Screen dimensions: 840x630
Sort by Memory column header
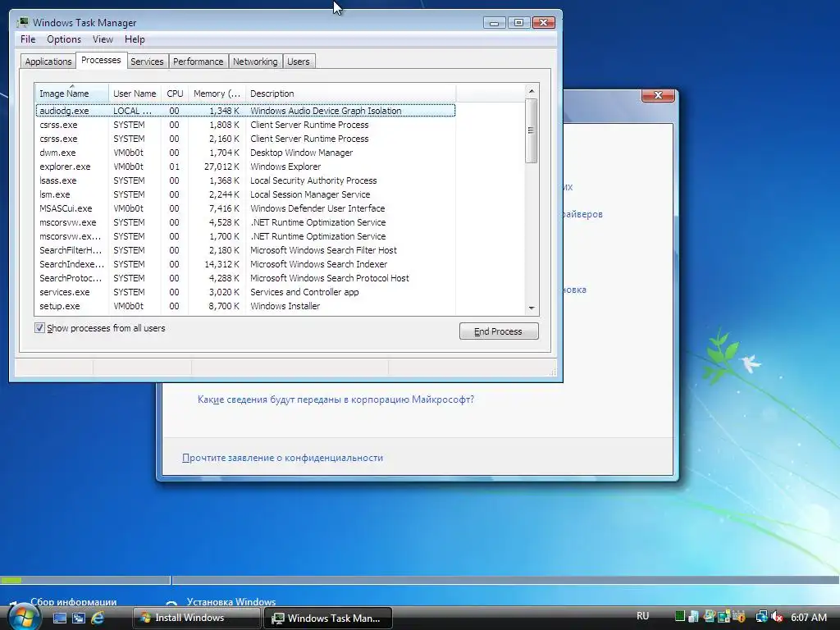[x=217, y=94]
